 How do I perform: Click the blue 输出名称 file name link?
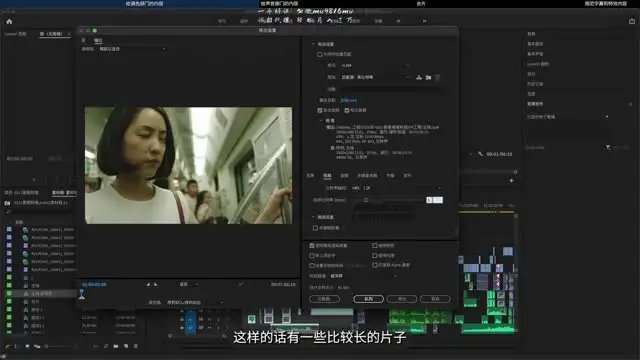(349, 100)
